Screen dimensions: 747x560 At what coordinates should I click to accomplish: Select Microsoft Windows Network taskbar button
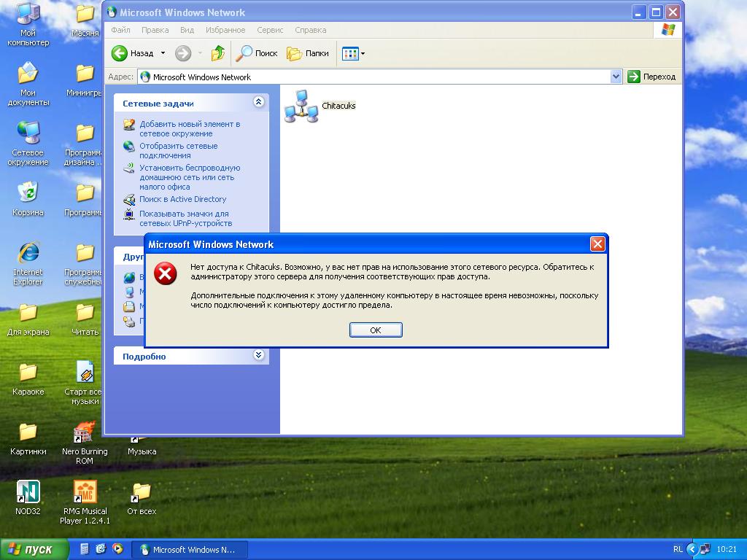pos(190,550)
